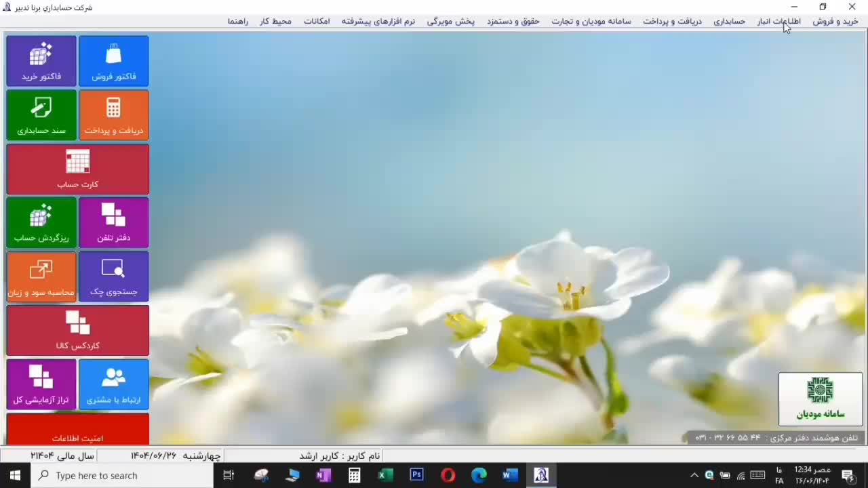The width and height of the screenshot is (868, 488).
Task: Click the سامانه مودیان banner at bottom right
Action: tap(821, 399)
